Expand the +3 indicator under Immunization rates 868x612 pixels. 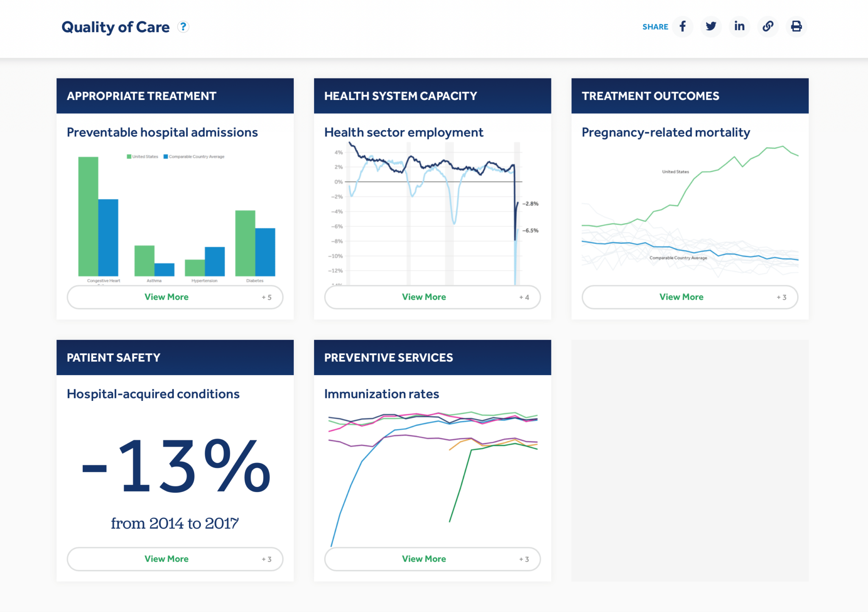tap(525, 559)
